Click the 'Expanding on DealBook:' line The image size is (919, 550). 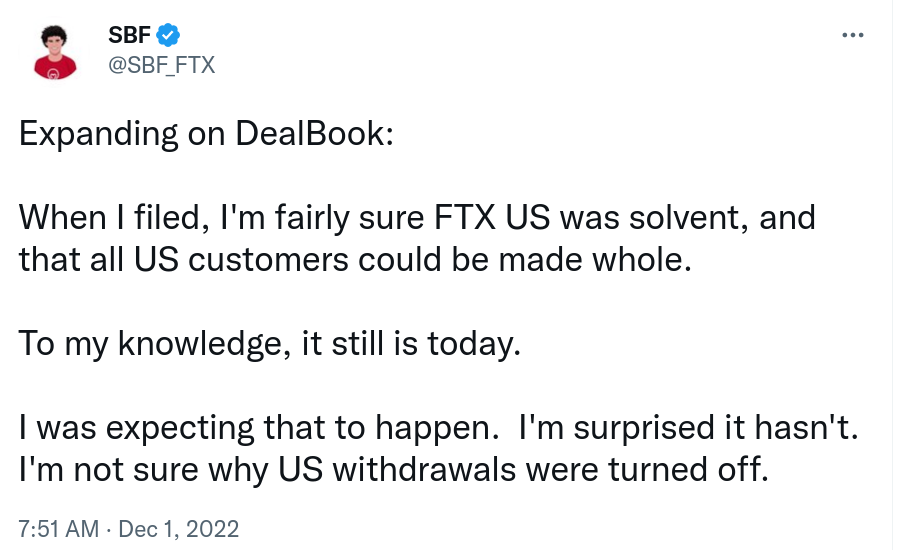tap(206, 134)
